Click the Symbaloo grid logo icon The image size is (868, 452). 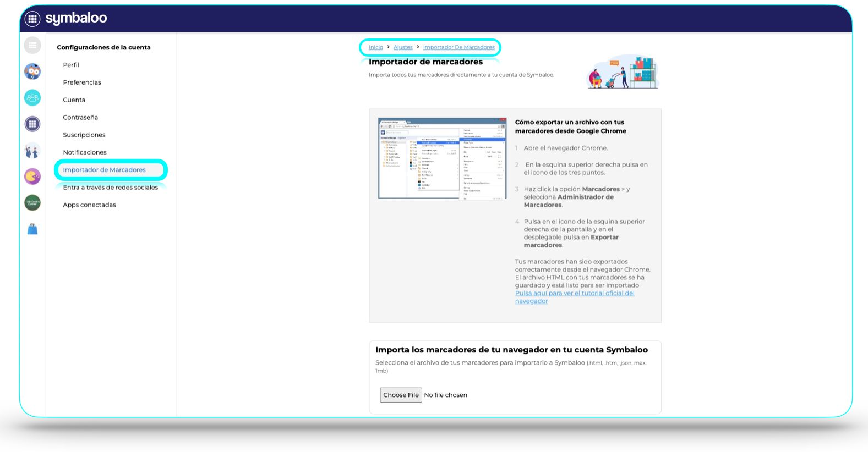[32, 19]
